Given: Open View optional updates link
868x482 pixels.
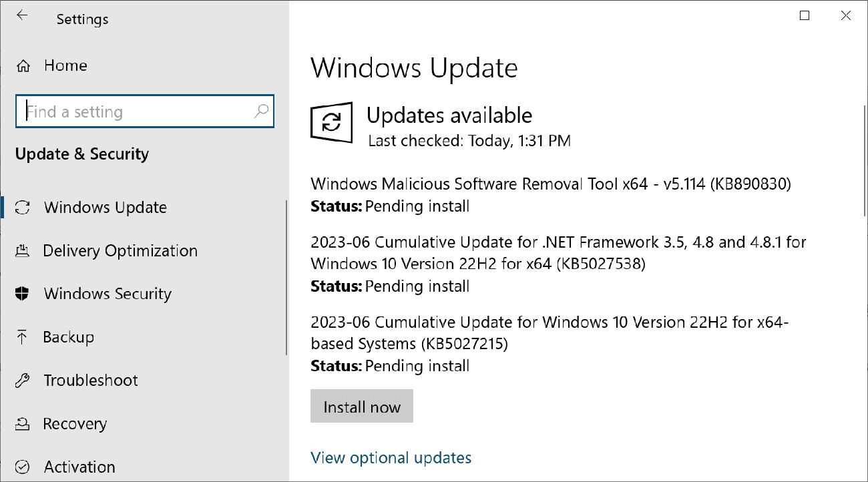Looking at the screenshot, I should [391, 458].
